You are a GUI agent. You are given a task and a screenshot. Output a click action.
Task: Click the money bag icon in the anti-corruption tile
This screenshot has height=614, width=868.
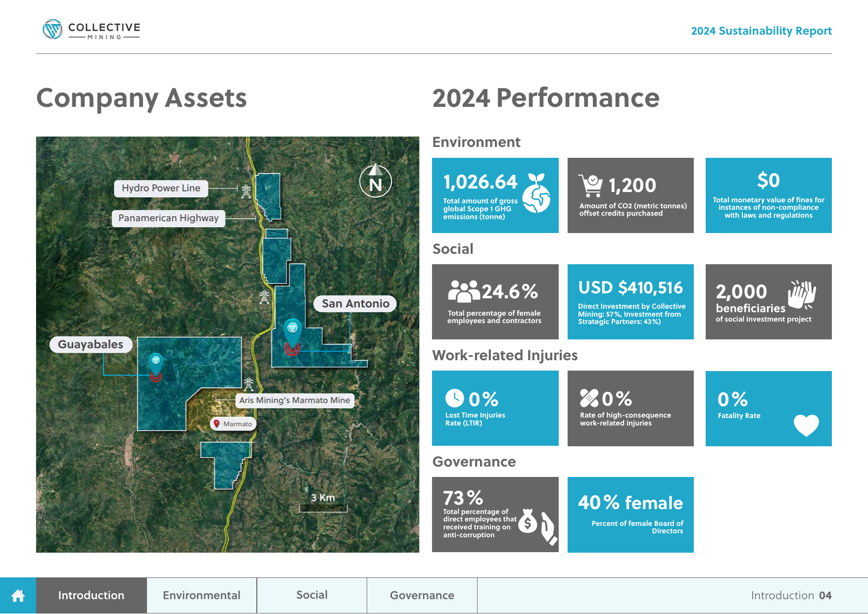click(528, 521)
